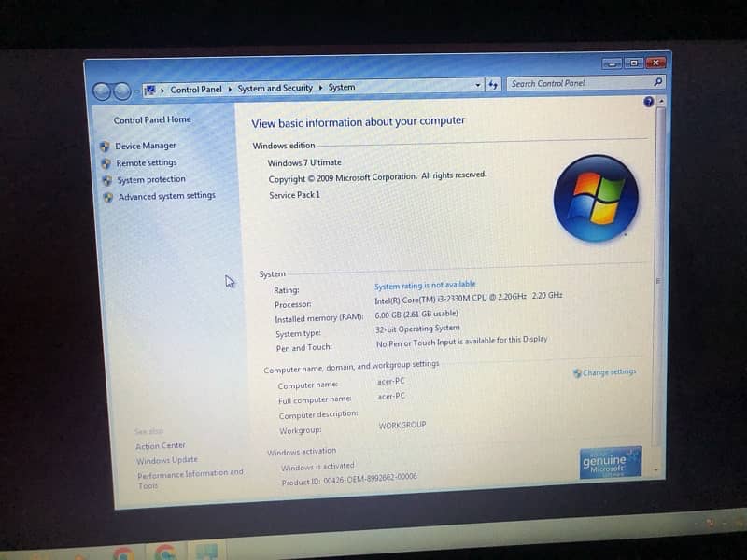Click the Back navigation arrow button
Image resolution: width=747 pixels, height=560 pixels.
tap(103, 91)
